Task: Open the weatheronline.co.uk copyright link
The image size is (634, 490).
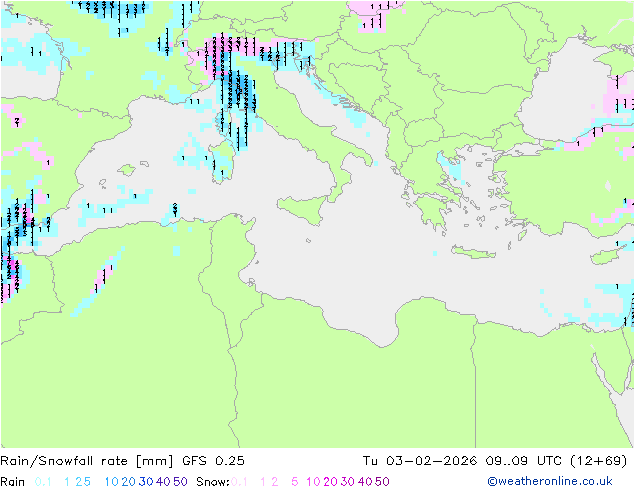Action: point(550,482)
